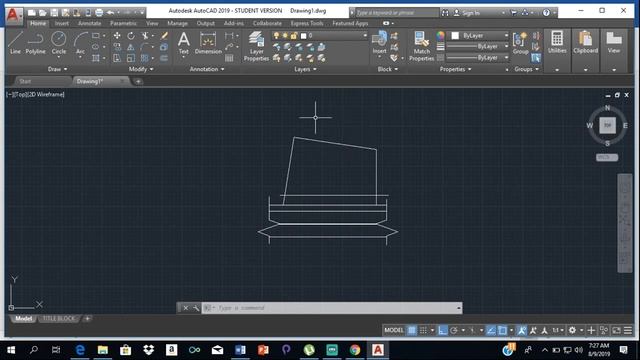The image size is (640, 360).
Task: Switch to the Output ribbon tab
Action: tap(206, 23)
